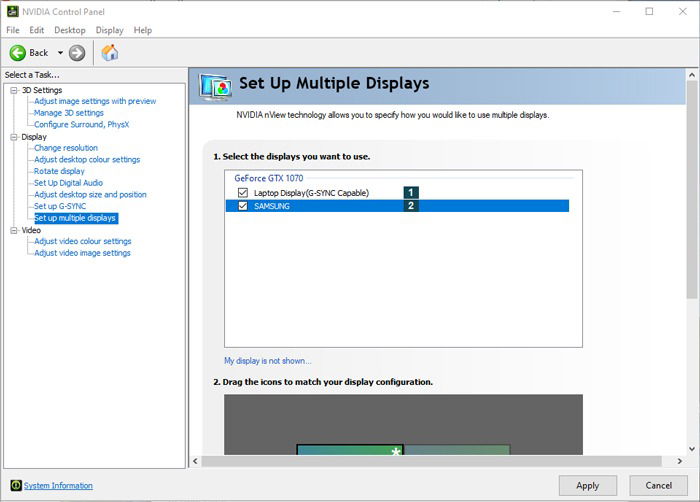700x502 pixels.
Task: Open Adjust video image settings
Action: point(82,253)
